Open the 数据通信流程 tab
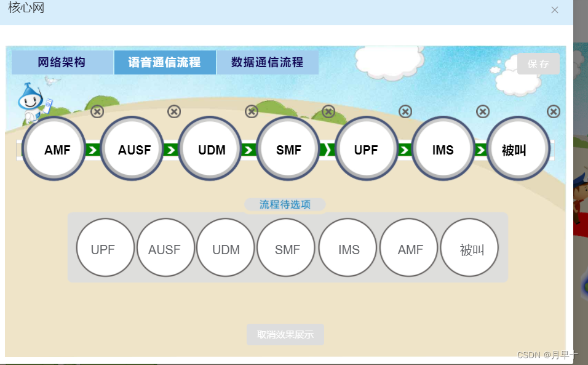Viewport: 588px width, 365px height. (267, 62)
